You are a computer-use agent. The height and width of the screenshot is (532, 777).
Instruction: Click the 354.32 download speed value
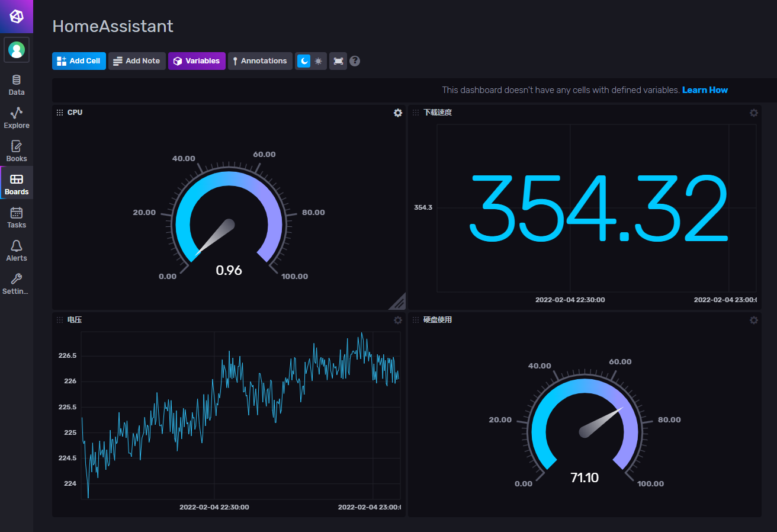pos(598,208)
